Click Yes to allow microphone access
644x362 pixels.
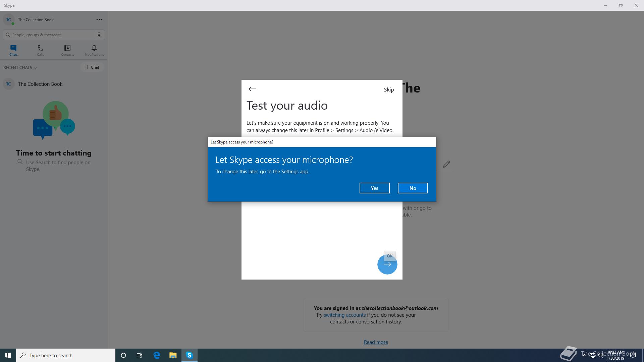(374, 188)
